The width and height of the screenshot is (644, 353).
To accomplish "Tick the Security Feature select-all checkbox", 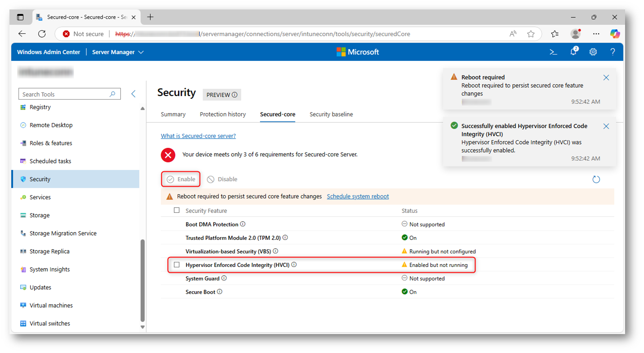I will [x=177, y=211].
